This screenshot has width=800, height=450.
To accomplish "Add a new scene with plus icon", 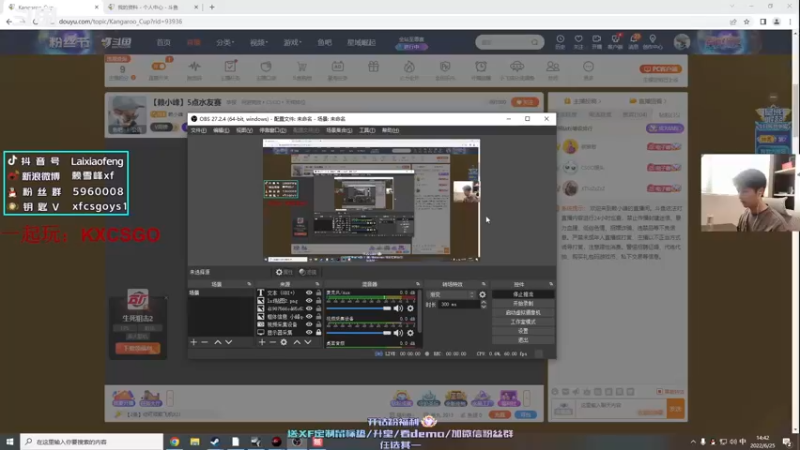I will coord(193,342).
